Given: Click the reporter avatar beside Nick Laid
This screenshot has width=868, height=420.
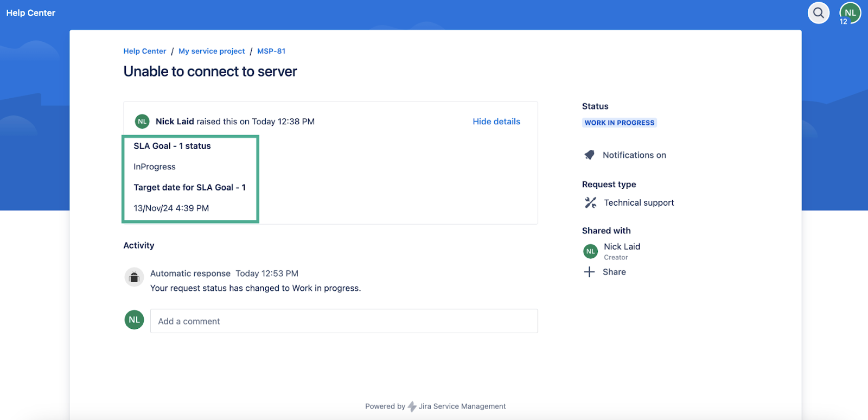Looking at the screenshot, I should tap(142, 122).
